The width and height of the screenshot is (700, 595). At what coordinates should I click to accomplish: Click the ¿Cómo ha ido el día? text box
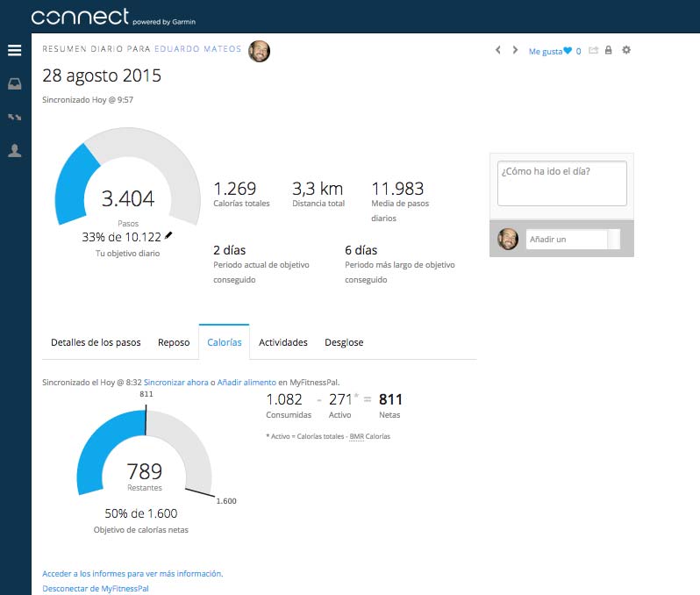pyautogui.click(x=562, y=183)
